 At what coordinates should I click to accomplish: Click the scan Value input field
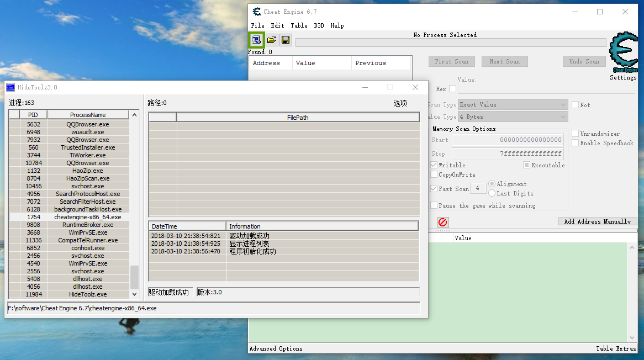click(546, 89)
